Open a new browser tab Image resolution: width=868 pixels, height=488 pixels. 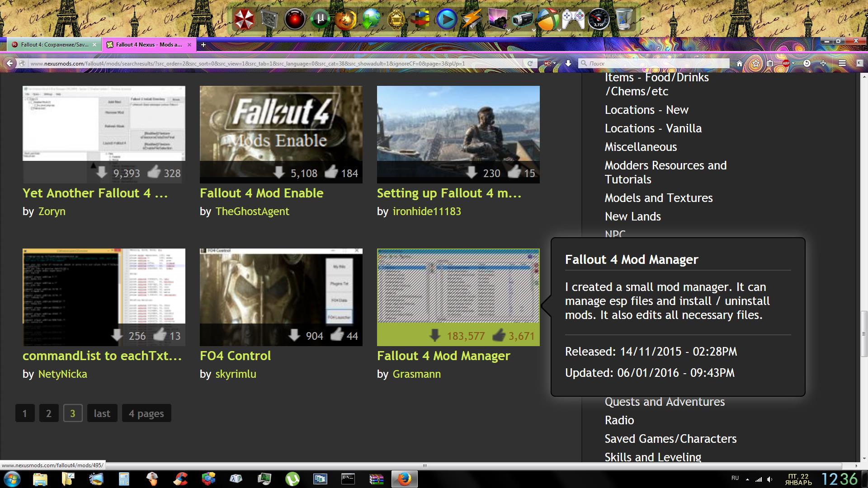(x=203, y=45)
